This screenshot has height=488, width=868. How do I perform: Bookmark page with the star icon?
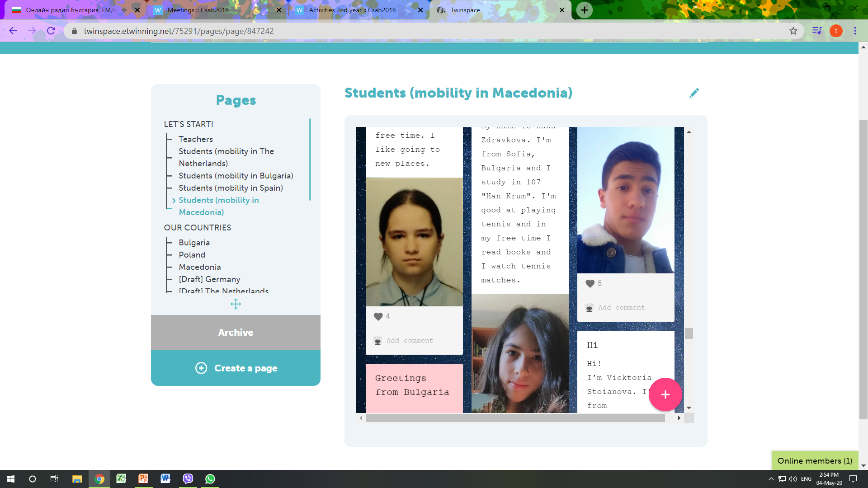click(793, 31)
